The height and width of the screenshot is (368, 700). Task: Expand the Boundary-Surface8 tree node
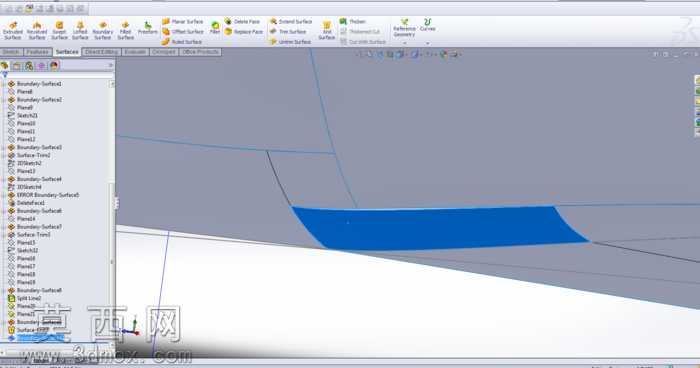tap(4, 291)
